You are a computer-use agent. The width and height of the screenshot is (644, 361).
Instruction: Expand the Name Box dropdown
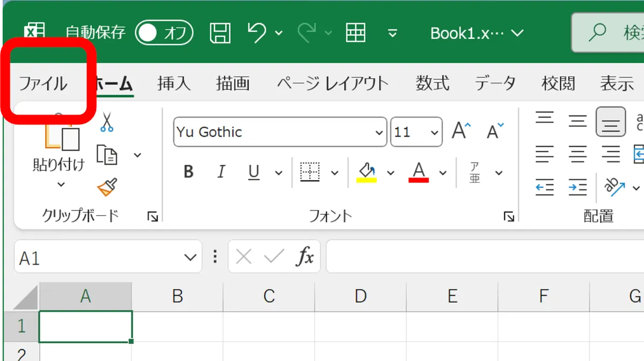(x=190, y=257)
